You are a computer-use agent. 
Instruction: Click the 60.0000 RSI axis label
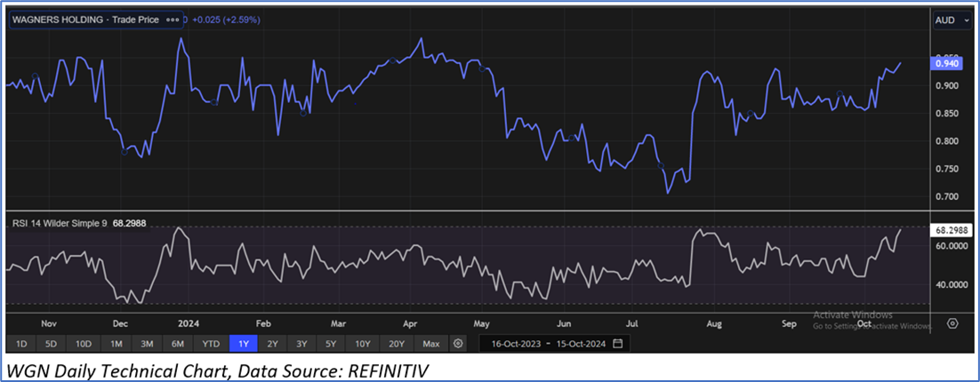[950, 246]
